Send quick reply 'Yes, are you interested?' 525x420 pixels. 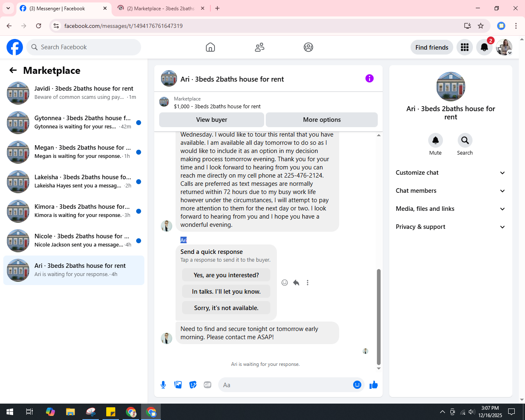226,275
